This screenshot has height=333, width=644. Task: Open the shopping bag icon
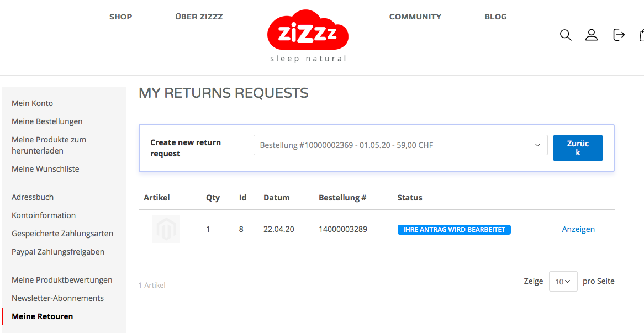(642, 35)
